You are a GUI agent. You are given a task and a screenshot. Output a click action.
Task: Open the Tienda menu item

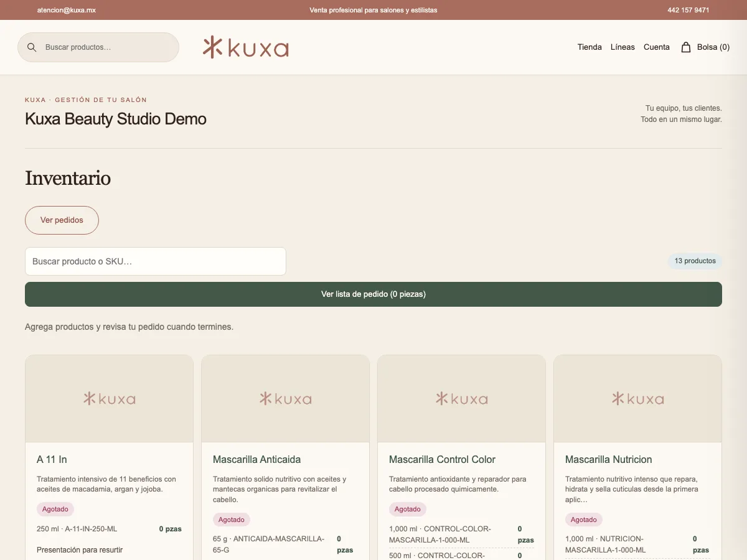(x=590, y=47)
